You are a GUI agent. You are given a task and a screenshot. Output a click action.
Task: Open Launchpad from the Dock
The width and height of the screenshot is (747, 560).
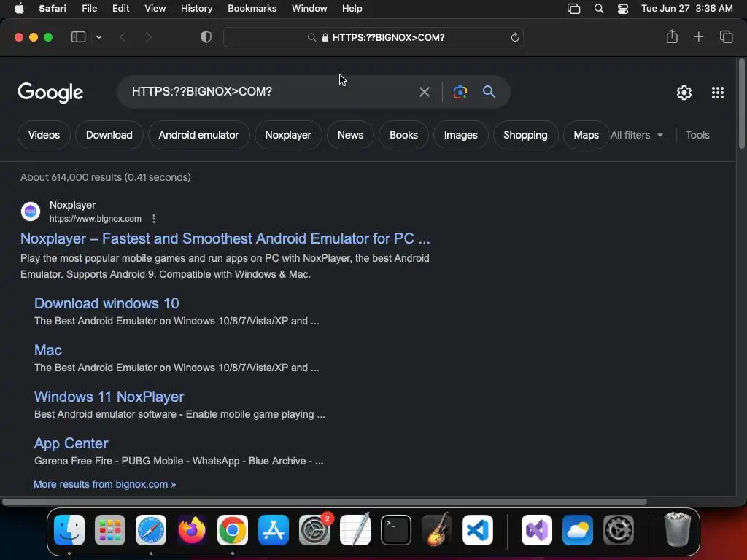coord(110,529)
